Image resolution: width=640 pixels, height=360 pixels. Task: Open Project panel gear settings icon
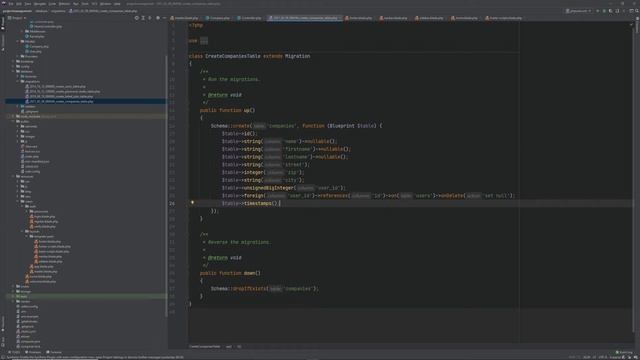point(158,18)
